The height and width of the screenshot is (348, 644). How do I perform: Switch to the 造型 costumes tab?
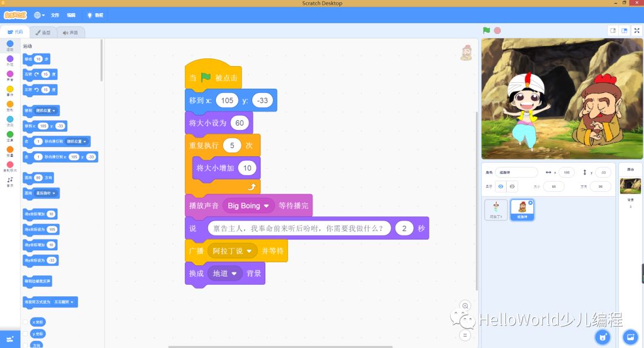pos(42,32)
